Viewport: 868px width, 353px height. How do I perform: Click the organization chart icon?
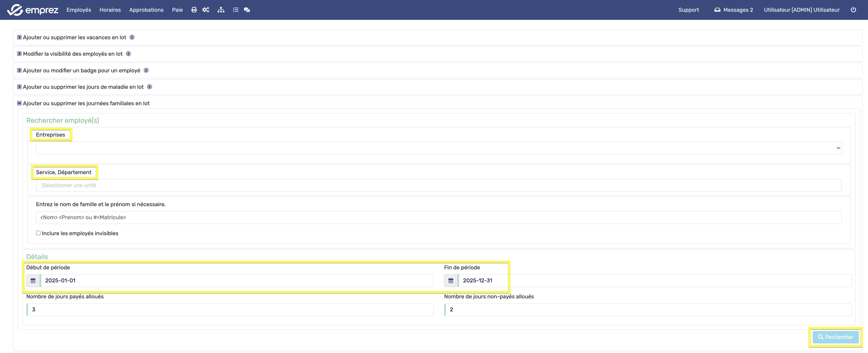click(x=221, y=10)
